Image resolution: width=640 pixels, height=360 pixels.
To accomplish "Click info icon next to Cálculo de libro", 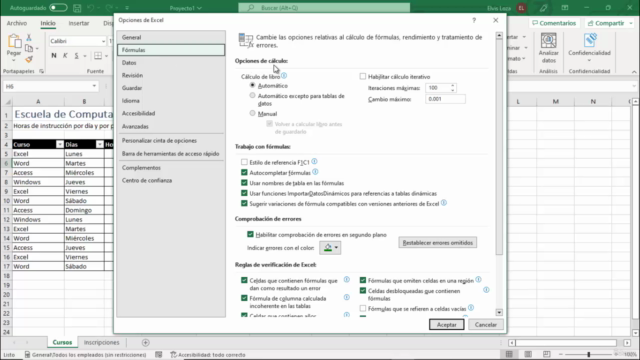I will (284, 76).
